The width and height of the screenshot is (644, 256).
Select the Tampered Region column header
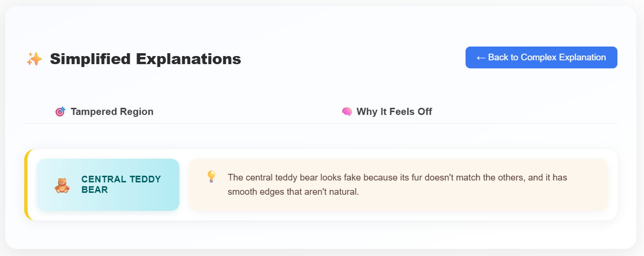(112, 112)
